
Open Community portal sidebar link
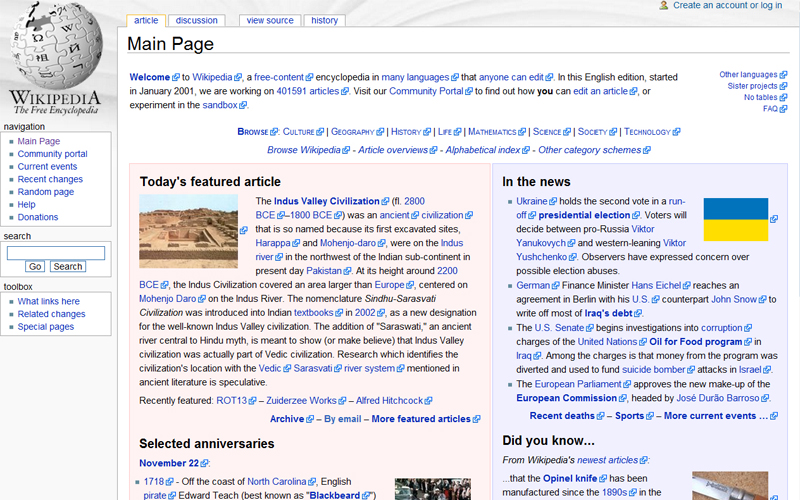pyautogui.click(x=53, y=154)
